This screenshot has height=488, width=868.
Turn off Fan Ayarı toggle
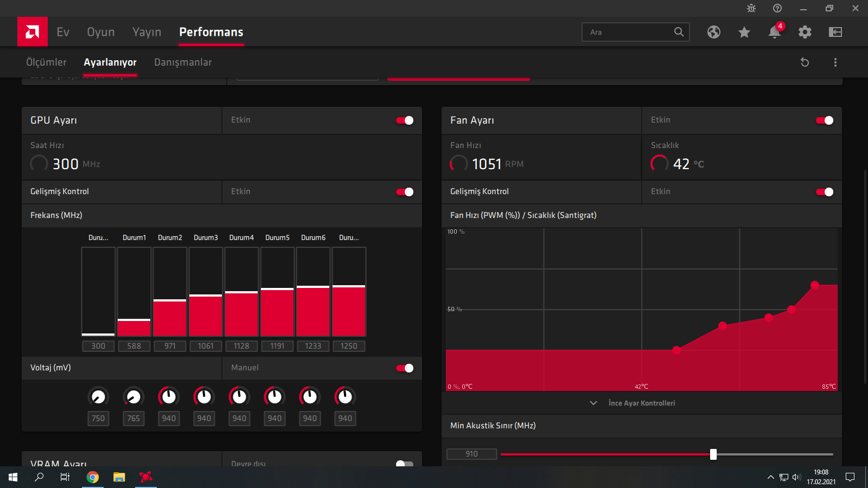click(x=825, y=120)
